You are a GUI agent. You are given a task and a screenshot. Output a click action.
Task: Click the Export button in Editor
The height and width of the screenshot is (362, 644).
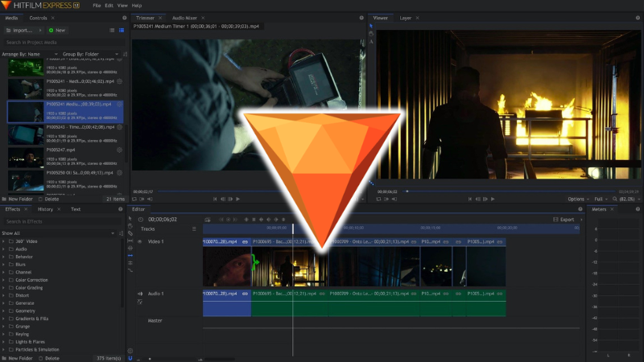tap(564, 220)
